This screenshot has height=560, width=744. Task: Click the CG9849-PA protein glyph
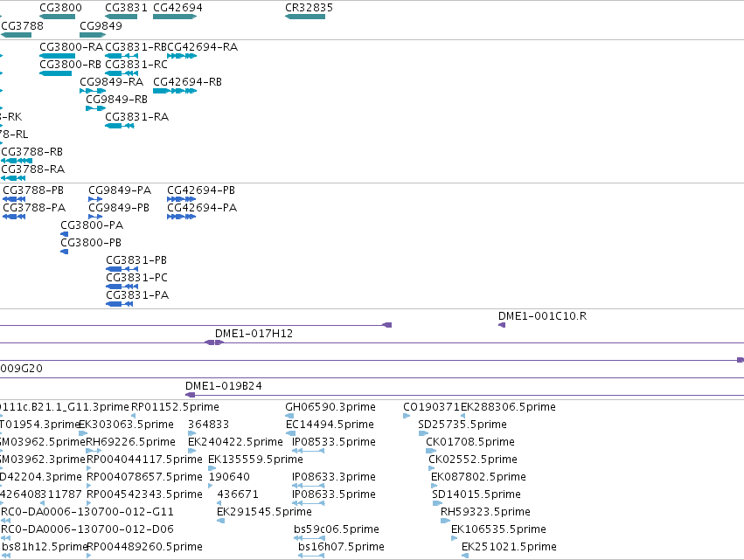[95, 199]
